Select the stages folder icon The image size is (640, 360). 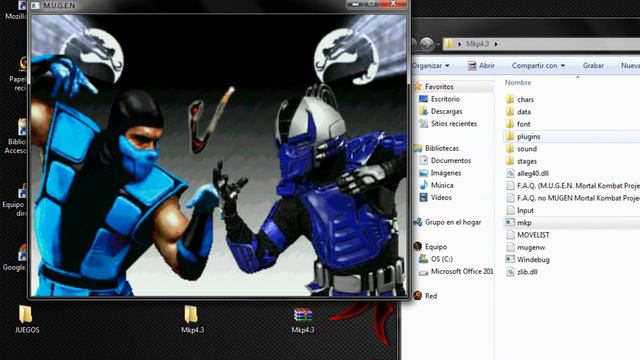510,161
